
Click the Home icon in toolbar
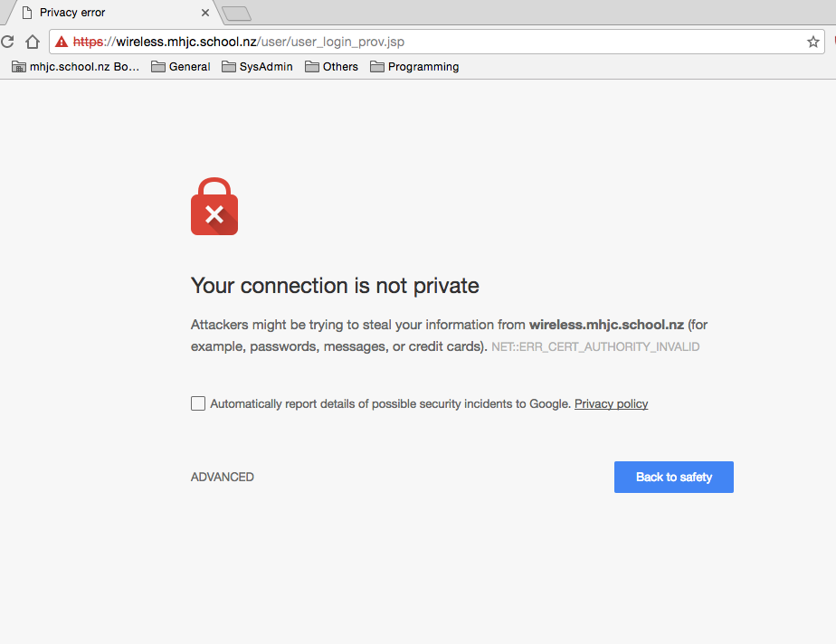32,42
